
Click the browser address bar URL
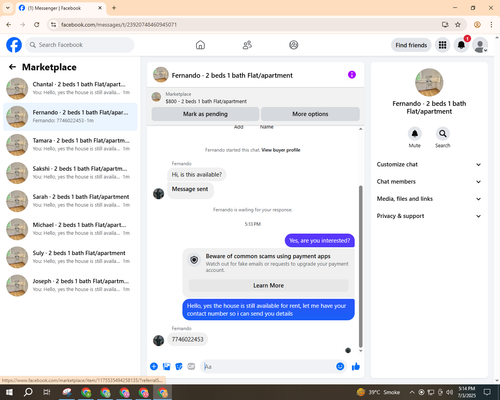119,25
